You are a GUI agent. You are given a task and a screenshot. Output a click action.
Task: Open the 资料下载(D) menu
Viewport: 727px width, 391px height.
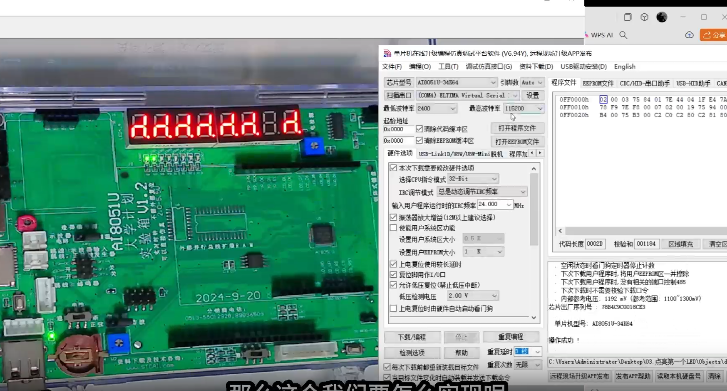536,67
